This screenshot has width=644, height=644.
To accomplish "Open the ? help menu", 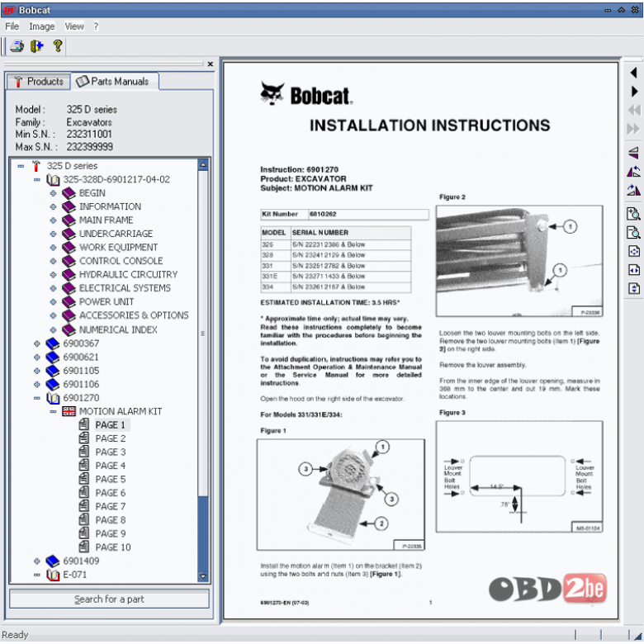I will pos(96,26).
